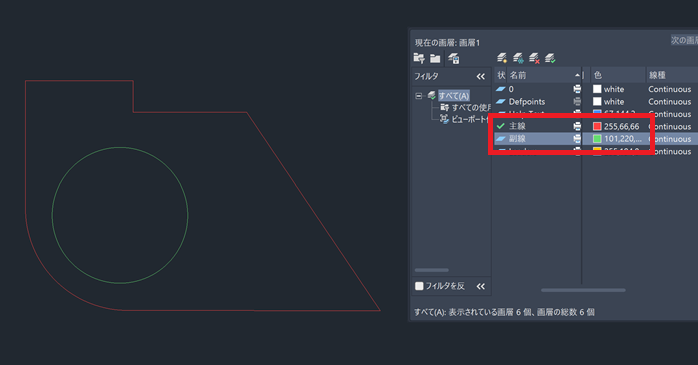Open the Layer States Manager icon
This screenshot has height=365, width=698.
click(x=454, y=58)
